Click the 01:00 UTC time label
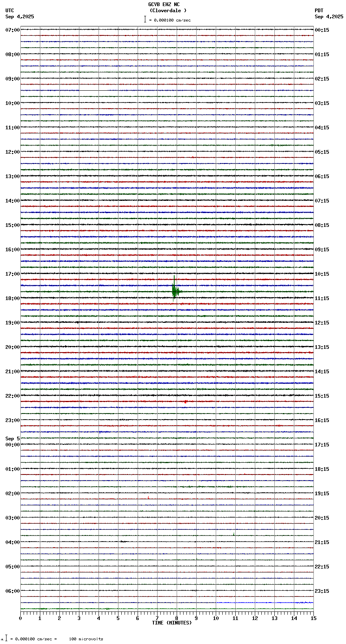 [x=13, y=469]
